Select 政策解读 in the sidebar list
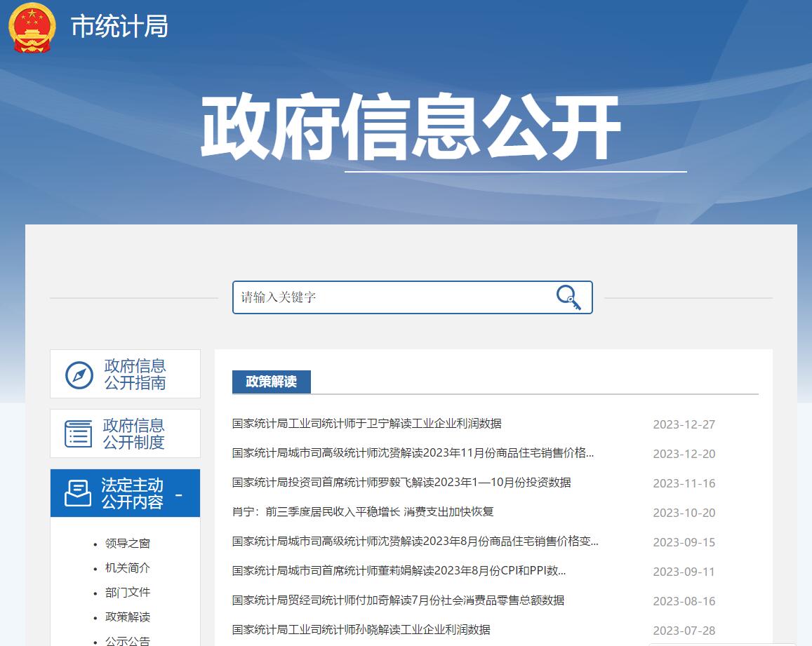Viewport: 812px width, 646px height. coord(128,617)
